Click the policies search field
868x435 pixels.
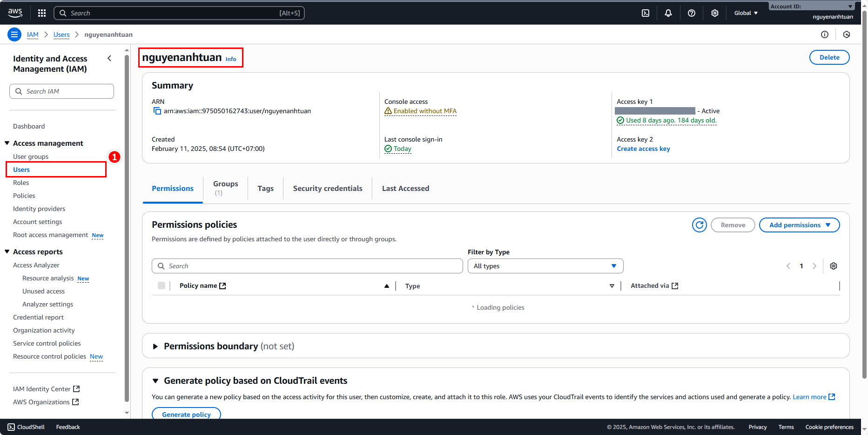[307, 266]
